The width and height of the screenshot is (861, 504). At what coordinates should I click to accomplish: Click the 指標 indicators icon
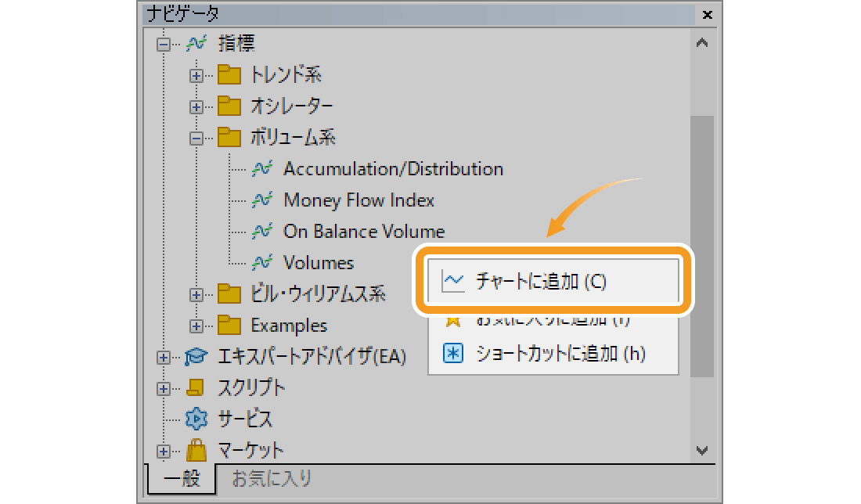point(196,43)
